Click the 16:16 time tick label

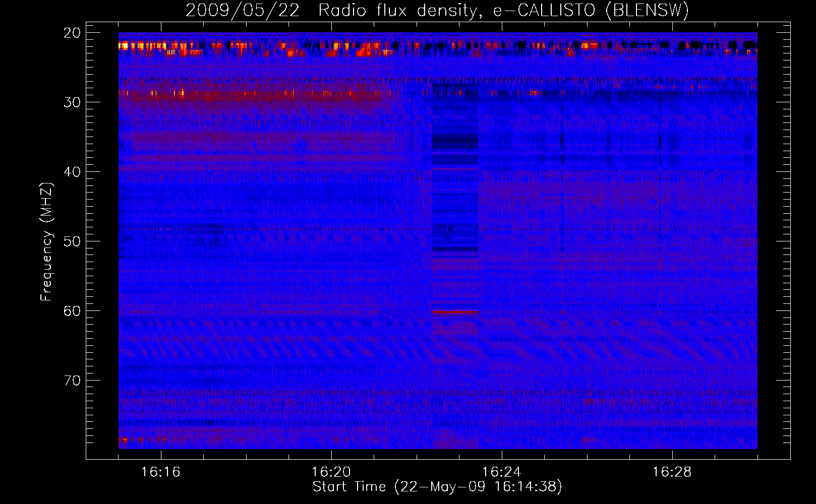pos(161,472)
